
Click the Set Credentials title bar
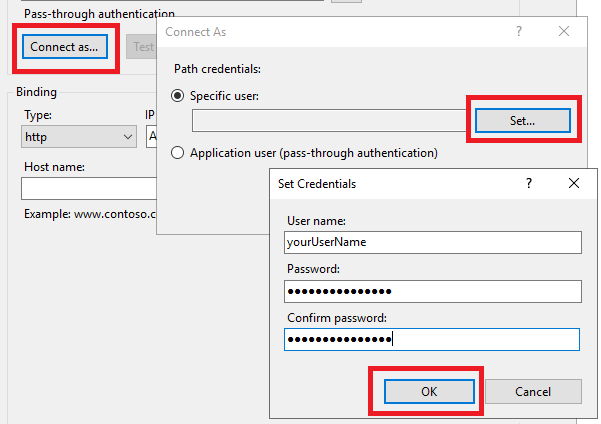click(390, 184)
